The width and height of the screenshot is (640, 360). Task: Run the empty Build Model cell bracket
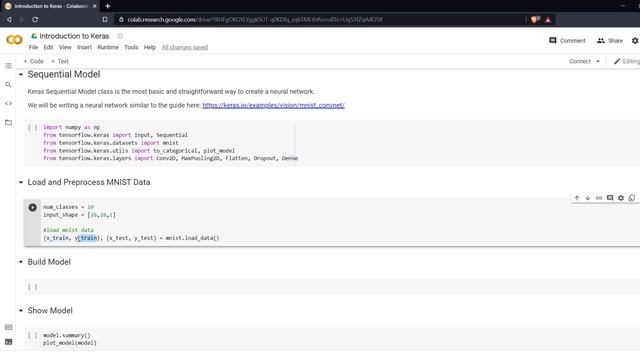[33, 287]
